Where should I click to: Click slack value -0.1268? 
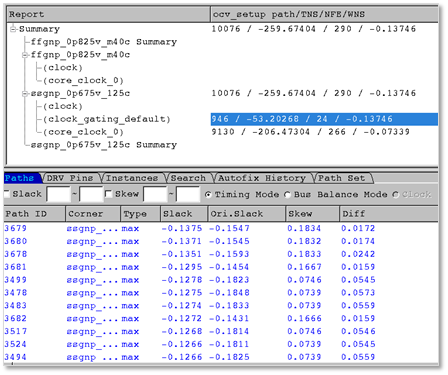click(182, 331)
